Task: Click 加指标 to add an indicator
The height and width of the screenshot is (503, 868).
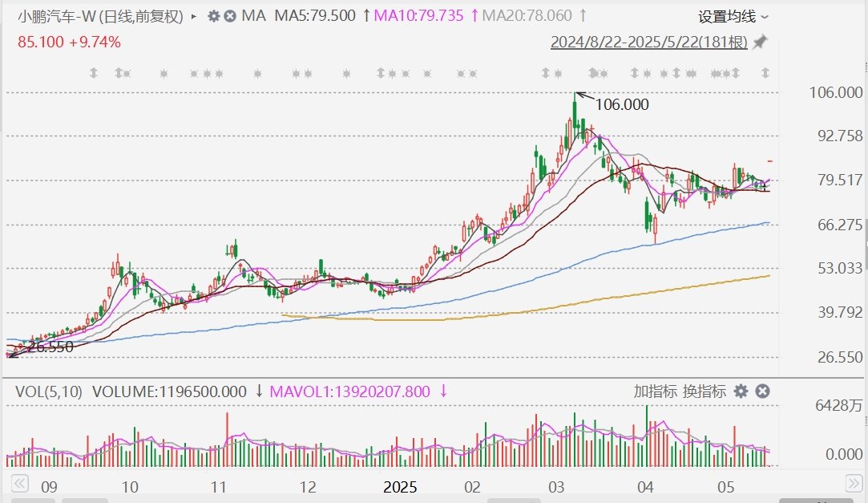Action: (655, 391)
